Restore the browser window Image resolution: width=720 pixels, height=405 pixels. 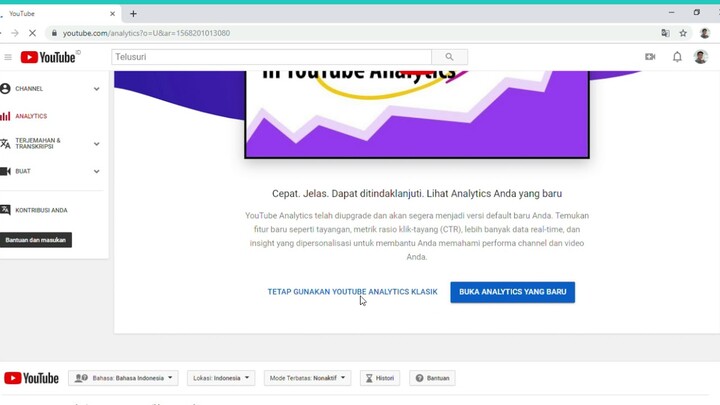[x=697, y=12]
